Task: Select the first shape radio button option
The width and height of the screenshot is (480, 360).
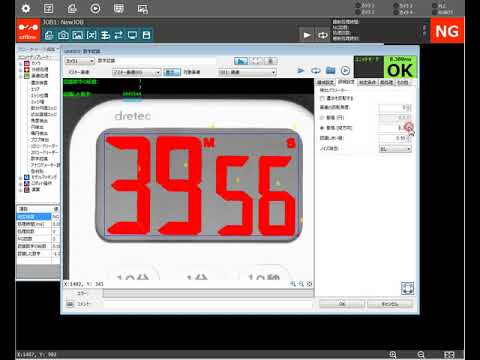Action: coord(322,118)
